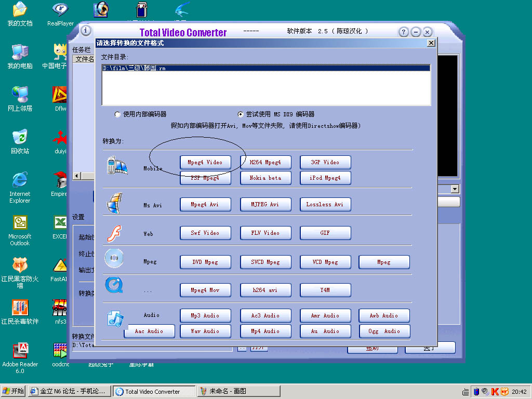The image size is (532, 399).
Task: Select the D:\film file entry in list
Action: pos(266,68)
